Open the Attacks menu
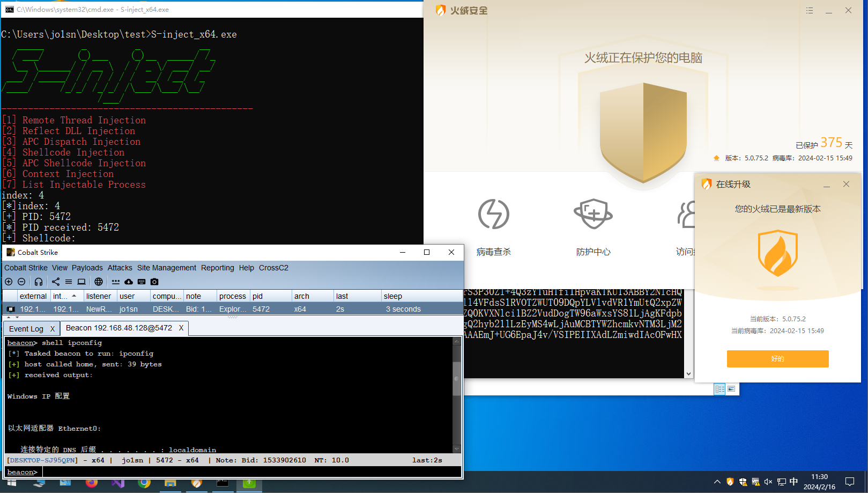This screenshot has width=868, height=493. coord(120,268)
